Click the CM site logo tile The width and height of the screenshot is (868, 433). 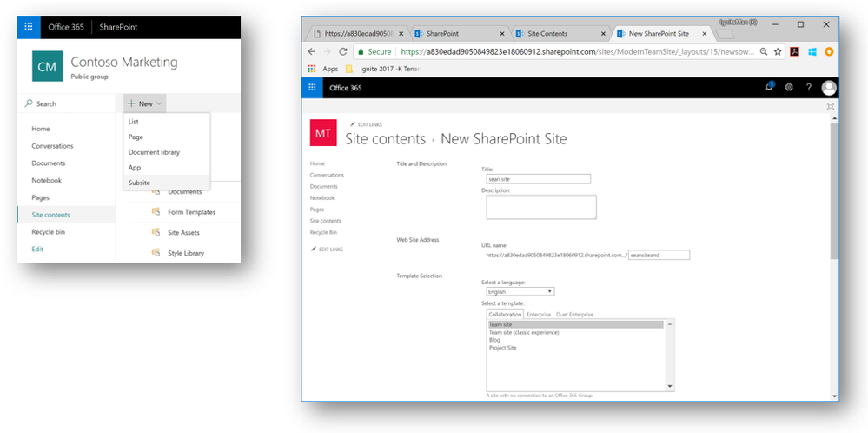[x=47, y=66]
